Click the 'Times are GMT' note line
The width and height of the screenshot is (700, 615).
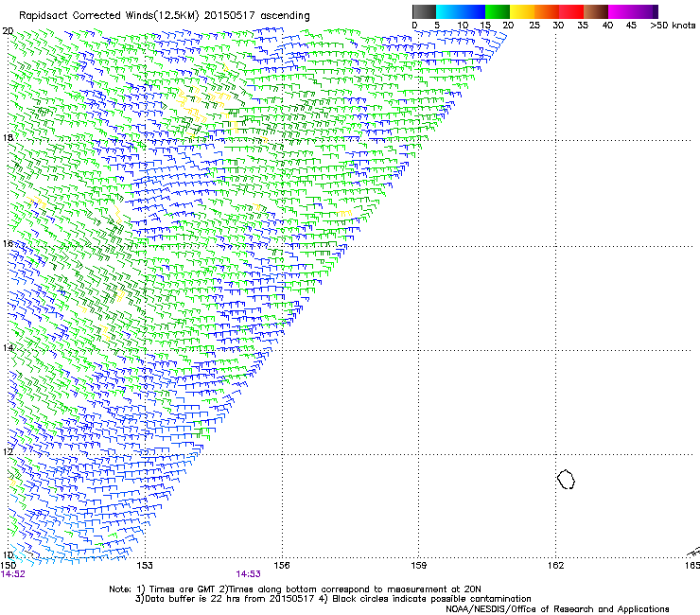pyautogui.click(x=295, y=589)
